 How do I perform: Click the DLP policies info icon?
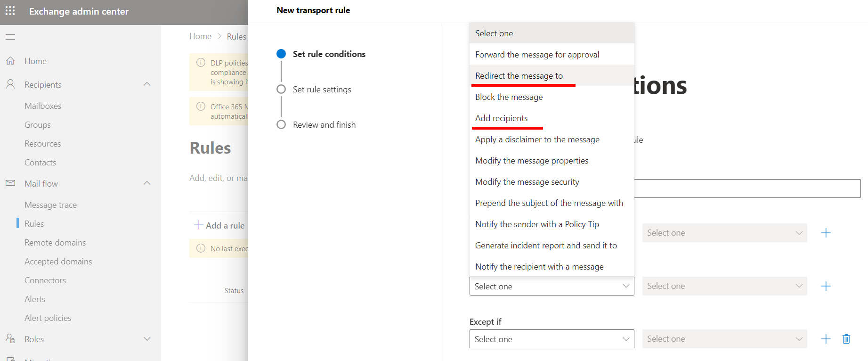click(x=201, y=62)
